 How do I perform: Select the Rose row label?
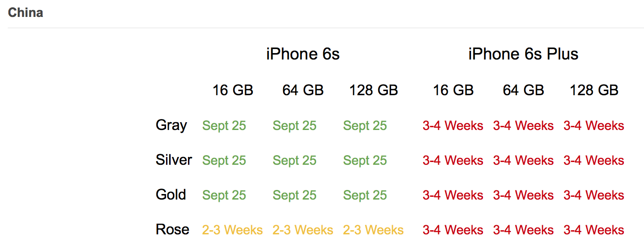172,229
